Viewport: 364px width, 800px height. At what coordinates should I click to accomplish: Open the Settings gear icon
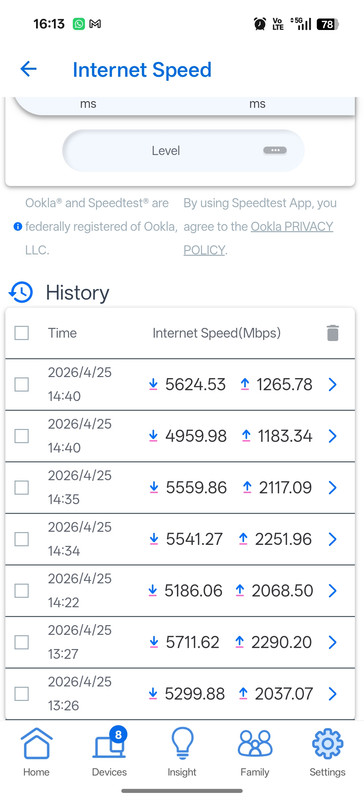coord(327,744)
